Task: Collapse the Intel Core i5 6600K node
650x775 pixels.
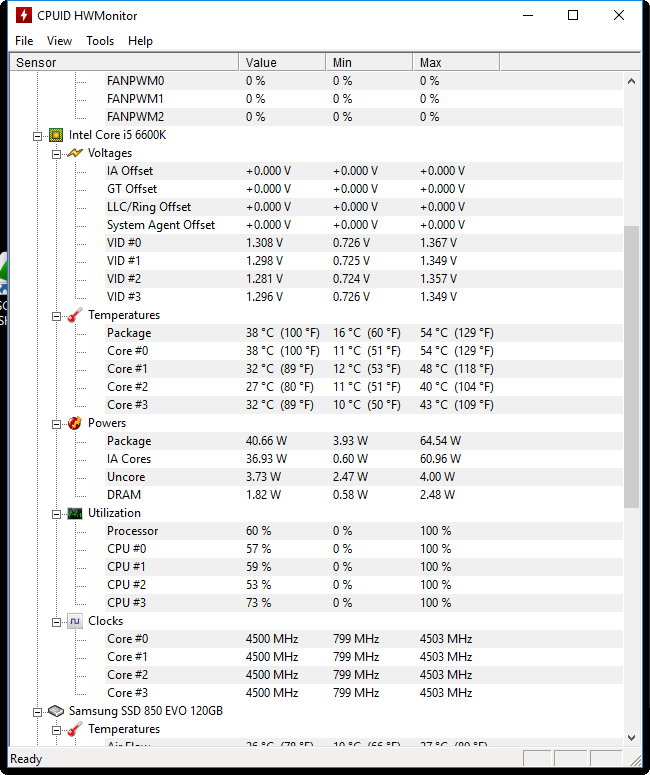Action: pos(38,136)
